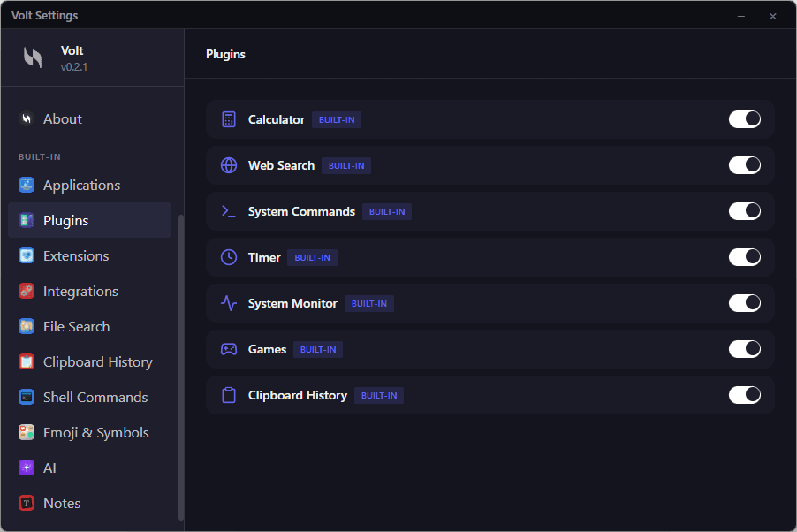Click the Volt logo in sidebar header
797x532 pixels.
pyautogui.click(x=33, y=57)
